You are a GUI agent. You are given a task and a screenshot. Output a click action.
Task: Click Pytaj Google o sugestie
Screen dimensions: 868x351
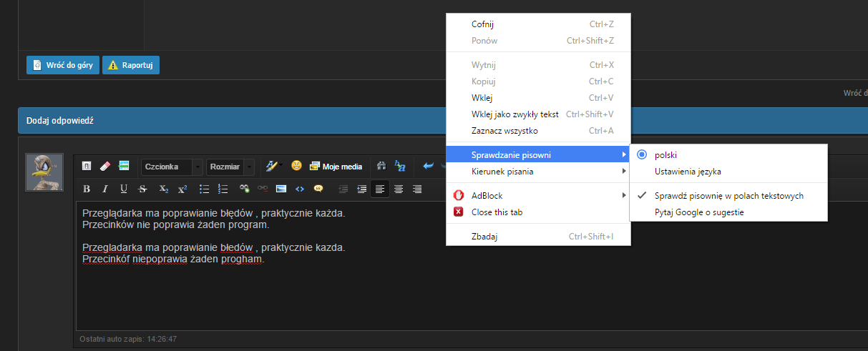click(728, 212)
